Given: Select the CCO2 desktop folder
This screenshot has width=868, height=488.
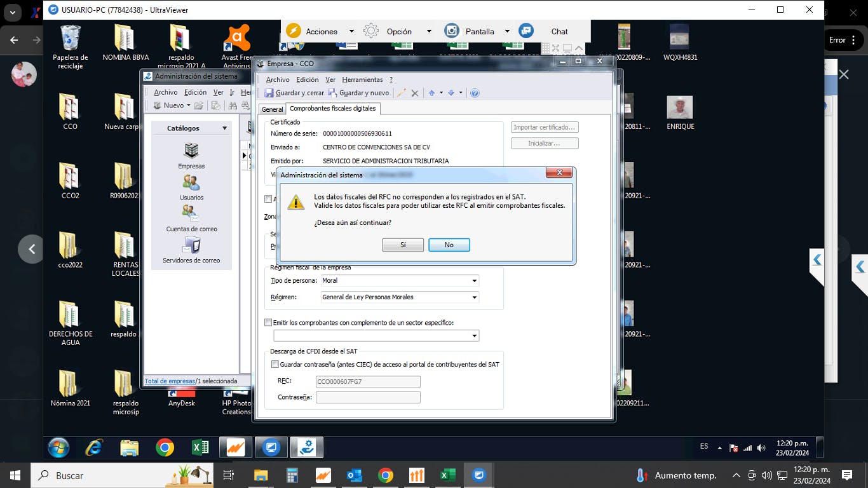Looking at the screenshot, I should tap(70, 181).
